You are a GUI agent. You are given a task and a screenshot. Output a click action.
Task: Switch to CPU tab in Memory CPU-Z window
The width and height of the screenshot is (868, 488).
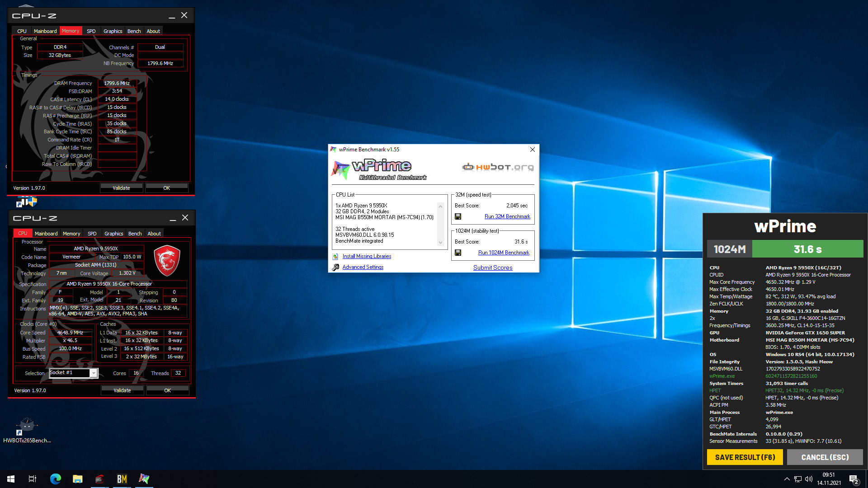coord(22,31)
